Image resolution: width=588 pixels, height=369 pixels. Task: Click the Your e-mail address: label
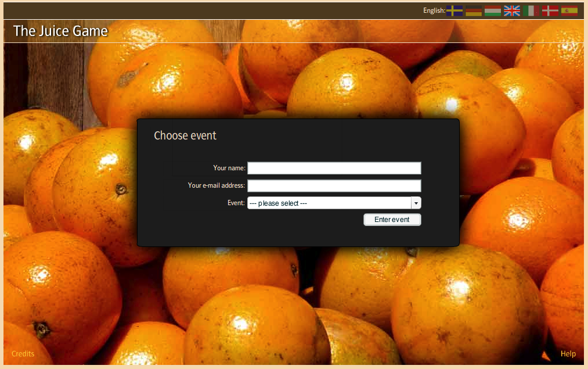point(217,185)
